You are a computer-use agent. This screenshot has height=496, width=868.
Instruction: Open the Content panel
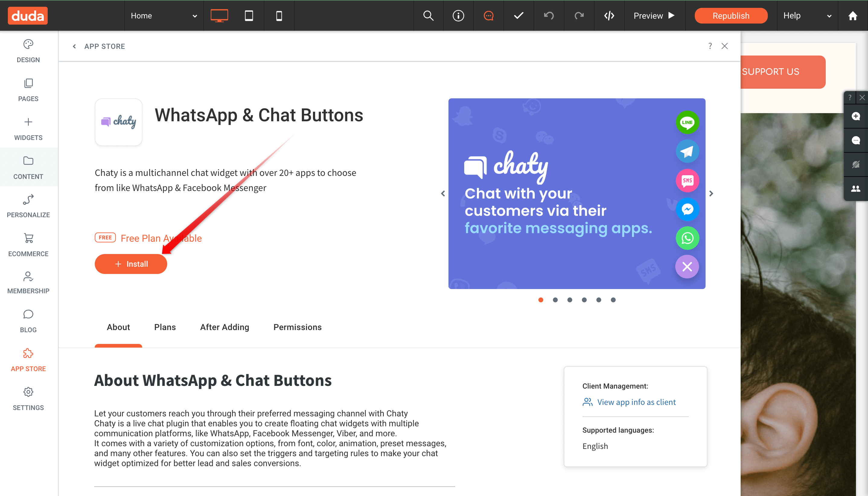pos(28,167)
